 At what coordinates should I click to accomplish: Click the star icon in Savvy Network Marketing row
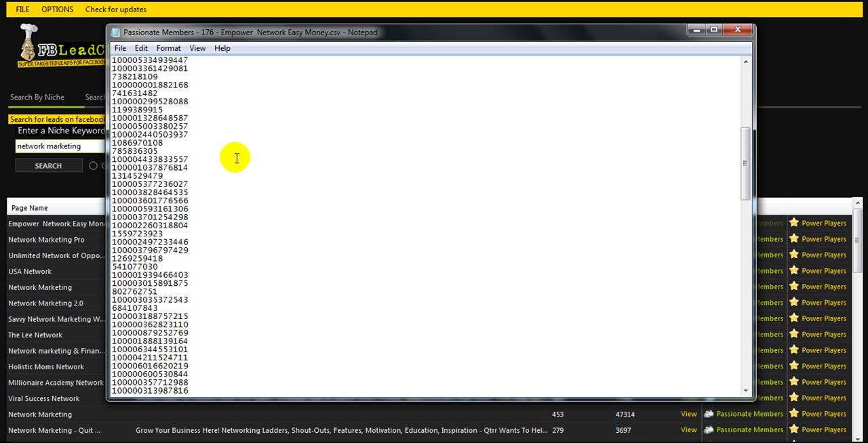[x=793, y=318]
